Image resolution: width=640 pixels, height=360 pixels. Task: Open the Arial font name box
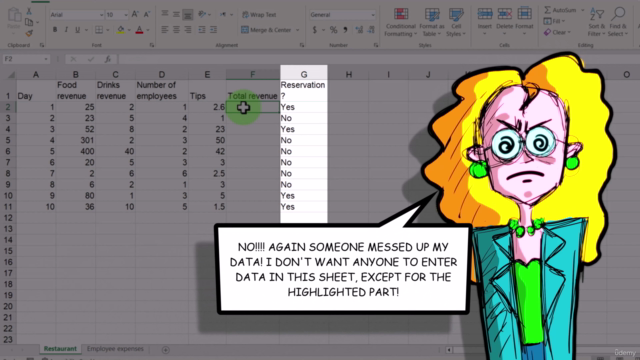click(x=76, y=15)
